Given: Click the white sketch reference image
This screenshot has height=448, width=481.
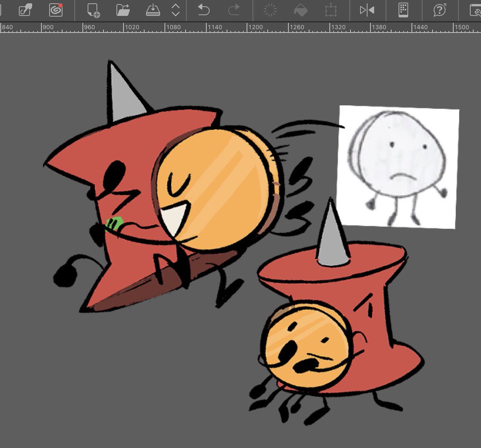Looking at the screenshot, I should pos(398,167).
